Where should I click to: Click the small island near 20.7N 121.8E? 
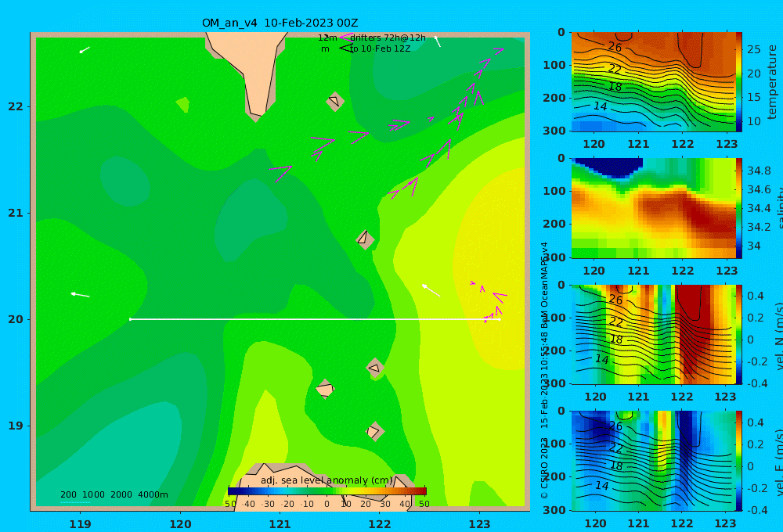[365, 239]
